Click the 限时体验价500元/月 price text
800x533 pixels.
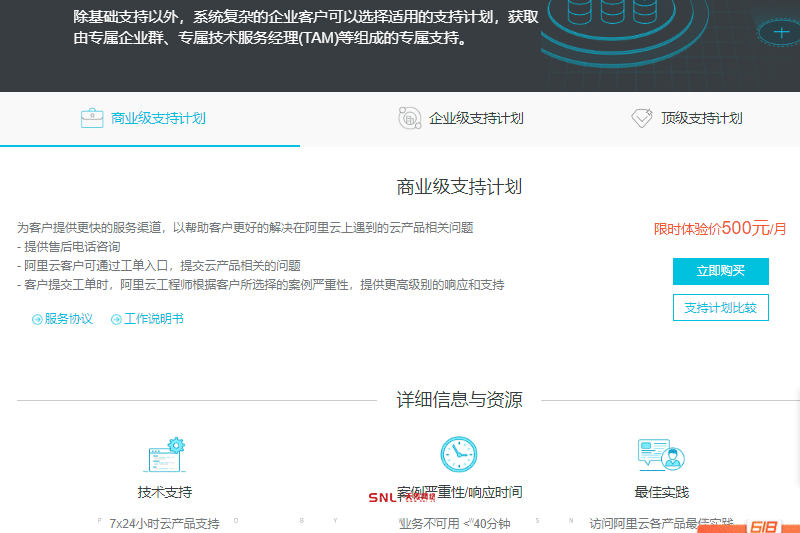point(720,228)
